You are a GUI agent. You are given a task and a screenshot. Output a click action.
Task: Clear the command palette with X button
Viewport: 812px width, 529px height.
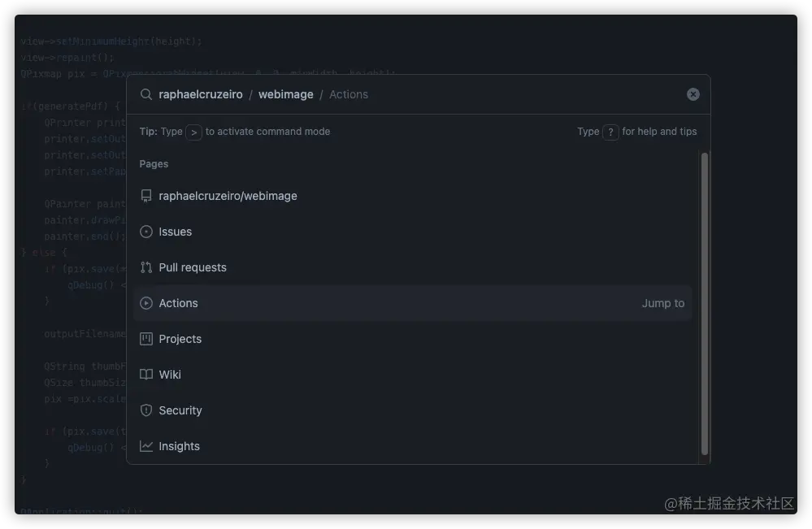tap(693, 94)
